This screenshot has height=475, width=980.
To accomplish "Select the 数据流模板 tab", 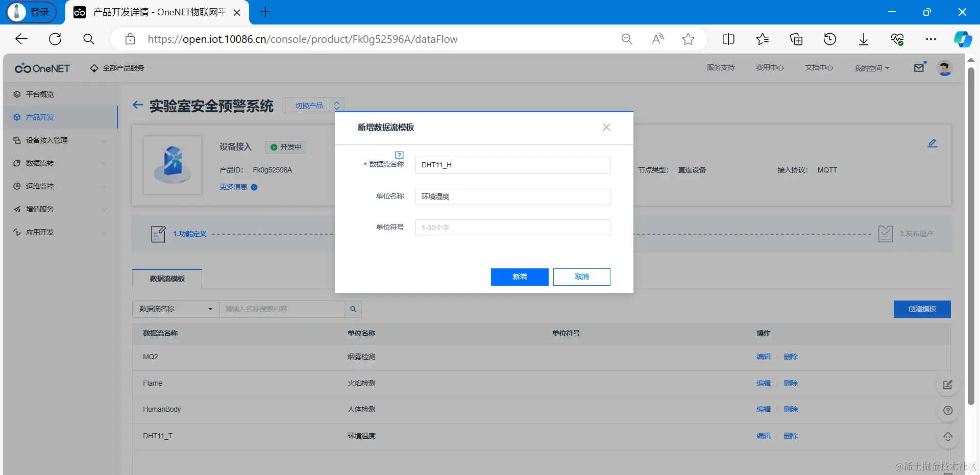I will (167, 279).
